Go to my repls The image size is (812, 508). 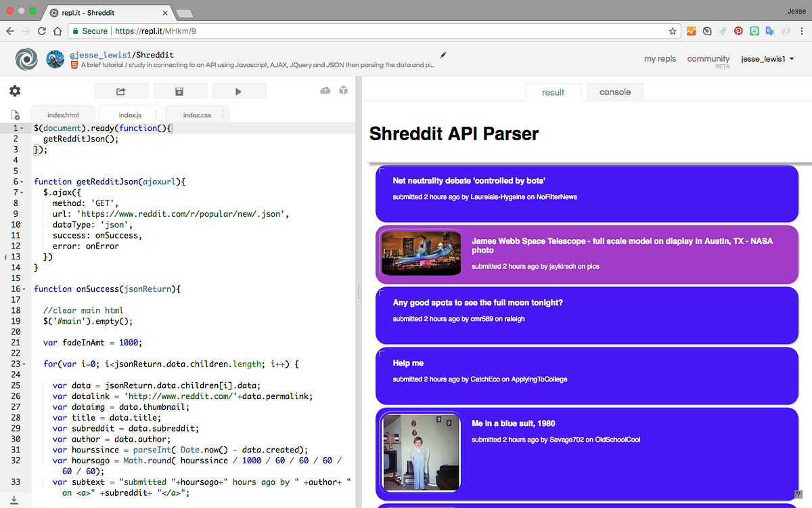point(660,59)
